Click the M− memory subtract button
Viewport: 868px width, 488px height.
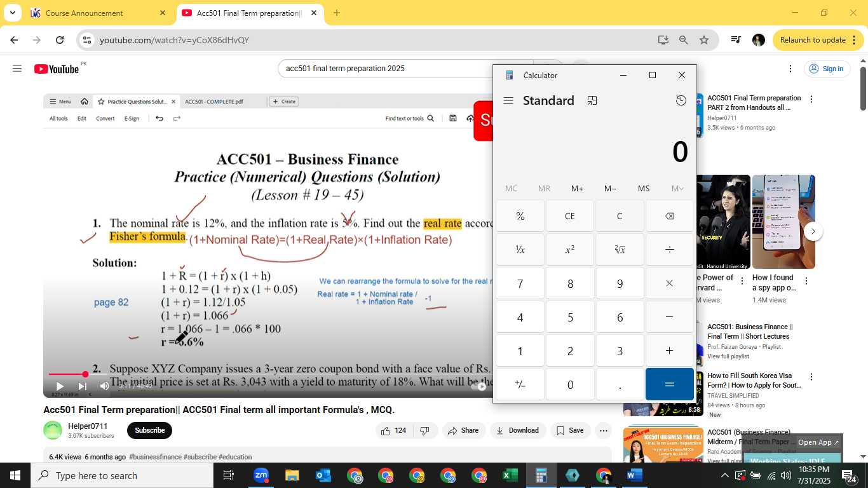coord(610,188)
